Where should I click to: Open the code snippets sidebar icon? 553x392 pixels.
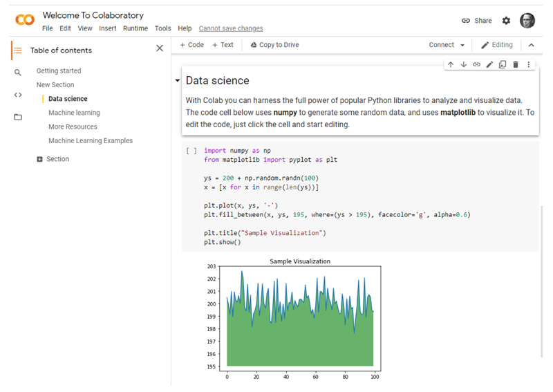tap(18, 95)
